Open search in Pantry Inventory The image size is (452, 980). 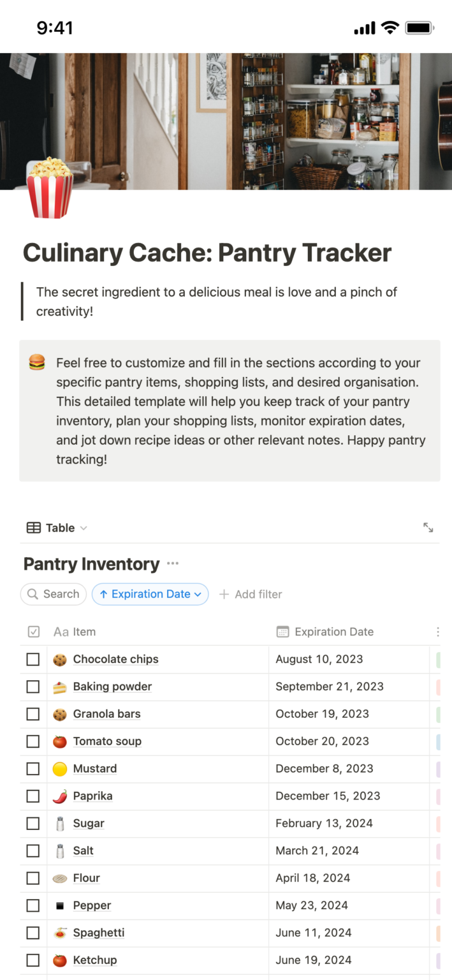pyautogui.click(x=54, y=594)
